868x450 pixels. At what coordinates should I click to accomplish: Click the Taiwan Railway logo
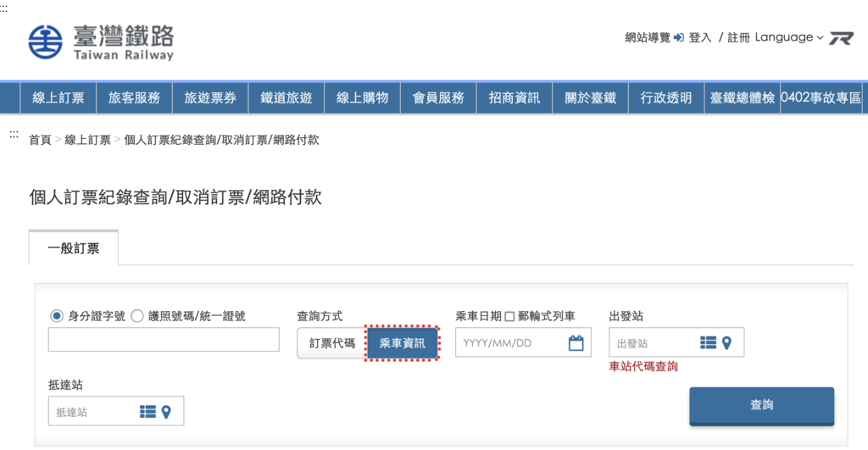102,42
